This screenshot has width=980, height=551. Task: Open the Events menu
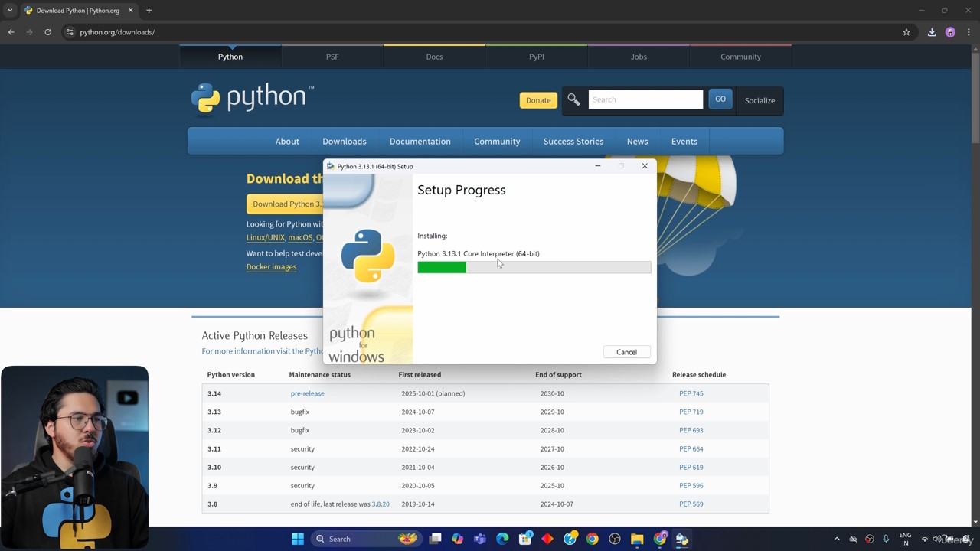pos(684,142)
